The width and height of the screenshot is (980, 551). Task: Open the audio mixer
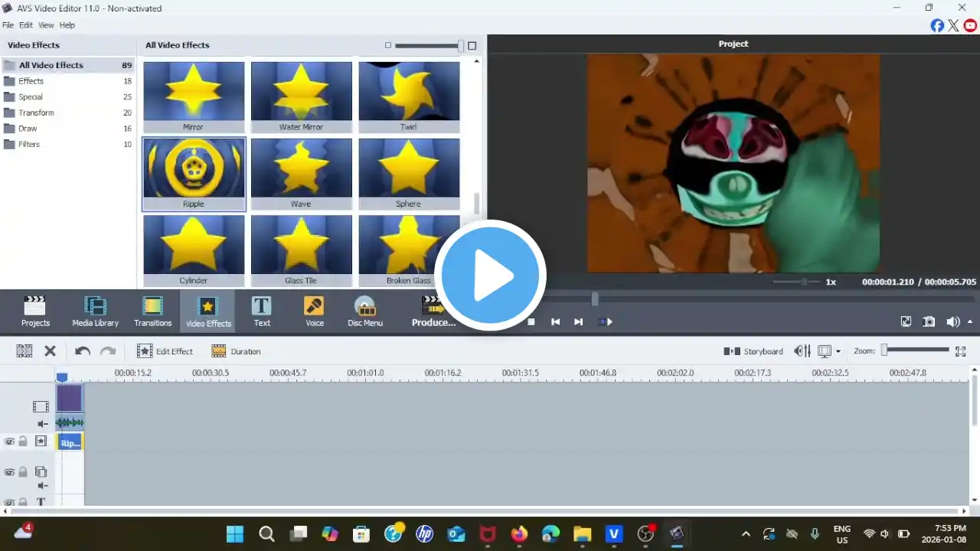802,351
